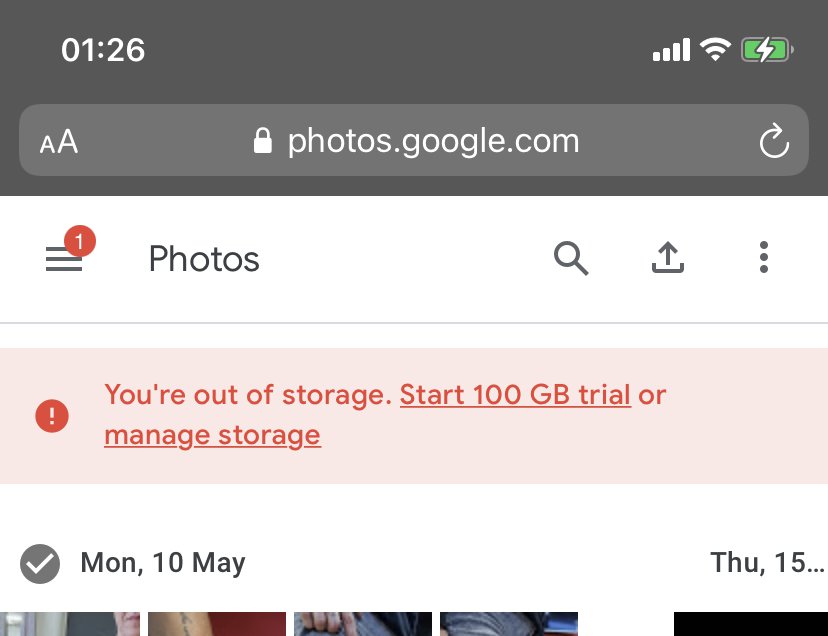Image resolution: width=828 pixels, height=636 pixels.
Task: Click the red exclamation warning icon
Action: [x=52, y=415]
